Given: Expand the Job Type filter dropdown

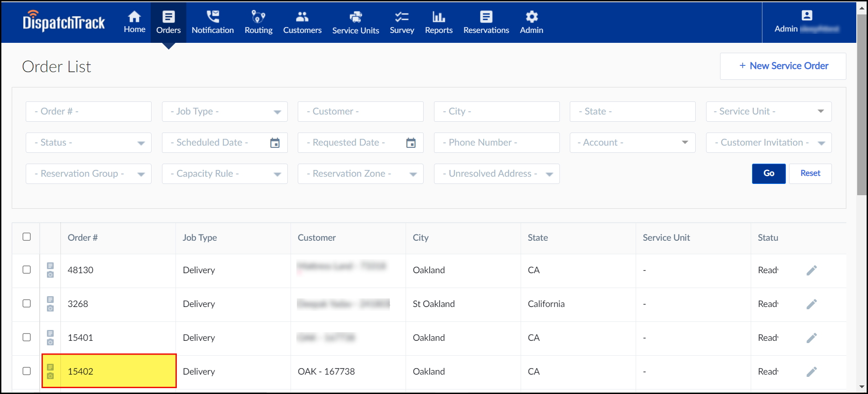Looking at the screenshot, I should [225, 111].
